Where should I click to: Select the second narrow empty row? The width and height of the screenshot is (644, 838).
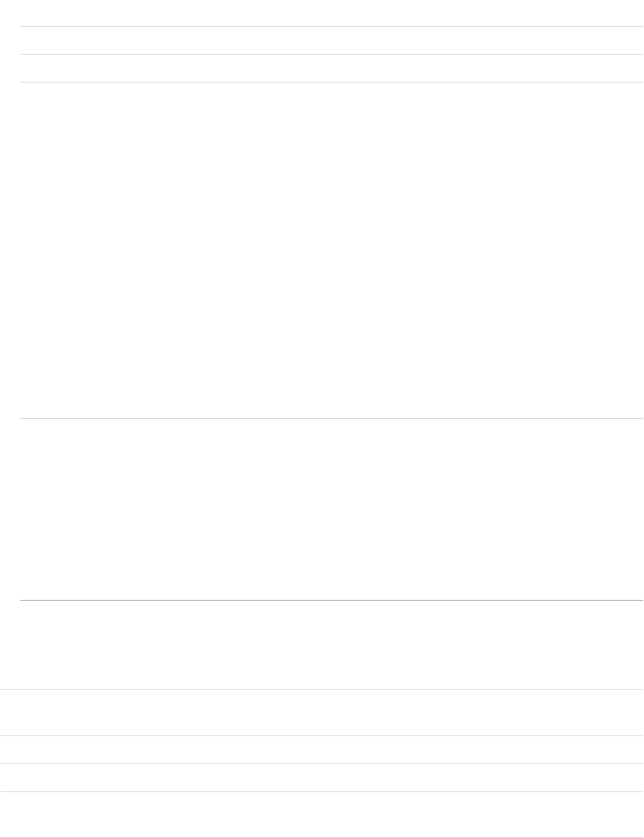[x=332, y=68]
